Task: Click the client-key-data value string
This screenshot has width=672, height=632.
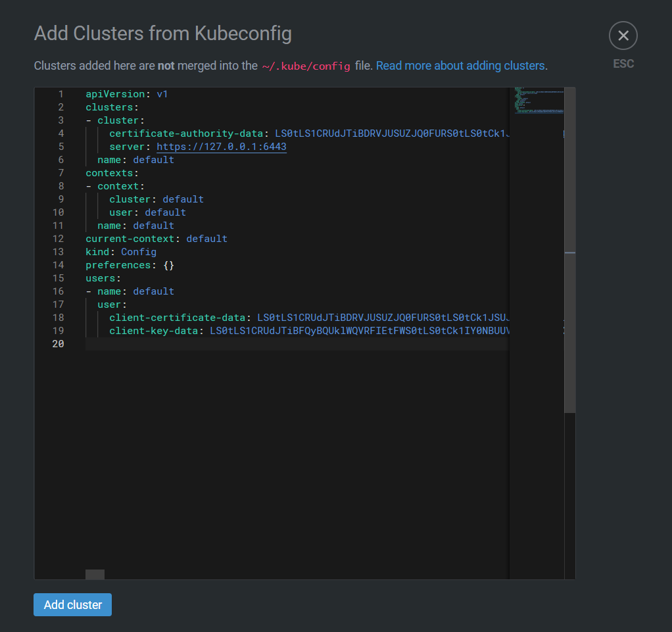Action: point(358,331)
